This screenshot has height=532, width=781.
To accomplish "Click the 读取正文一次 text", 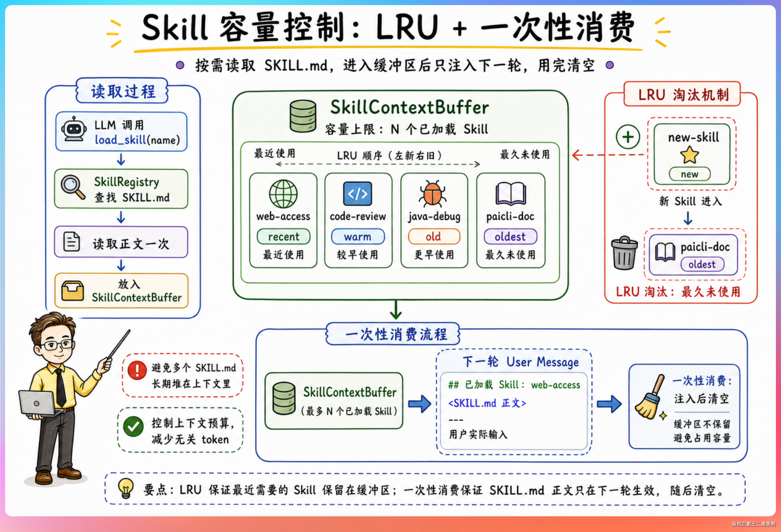I will [x=131, y=244].
